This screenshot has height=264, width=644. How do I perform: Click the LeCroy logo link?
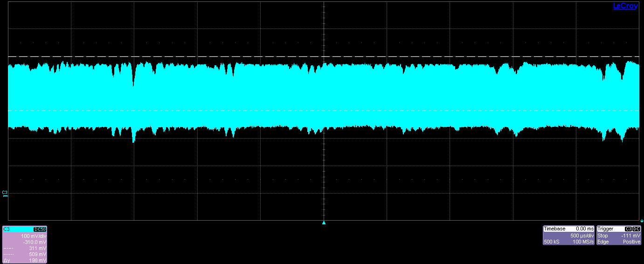coord(625,6)
